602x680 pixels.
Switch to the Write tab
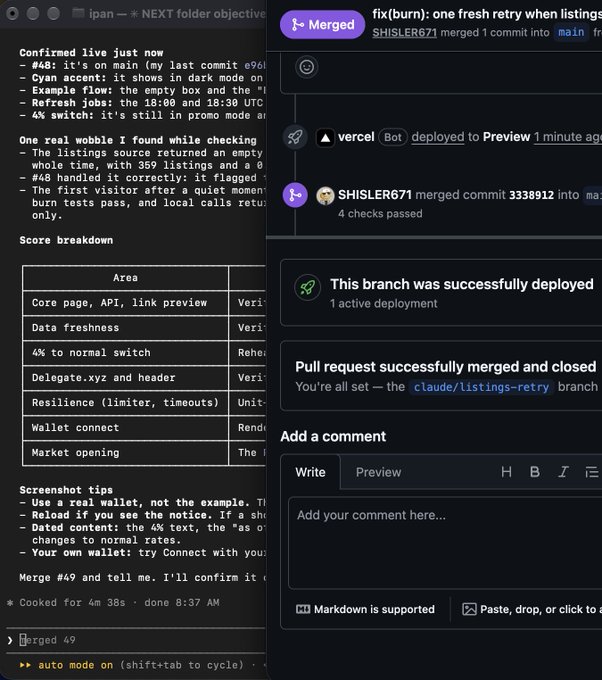tap(311, 472)
